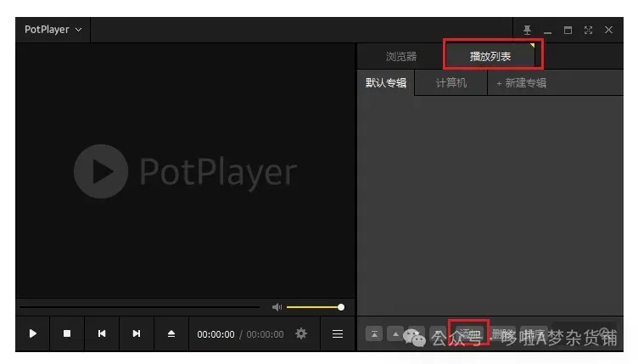The width and height of the screenshot is (638, 364).
Task: Switch to the 播放列表 tab
Action: (490, 56)
